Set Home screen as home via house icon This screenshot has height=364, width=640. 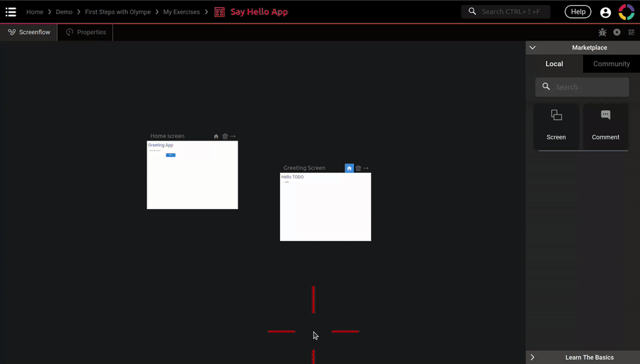pos(216,136)
